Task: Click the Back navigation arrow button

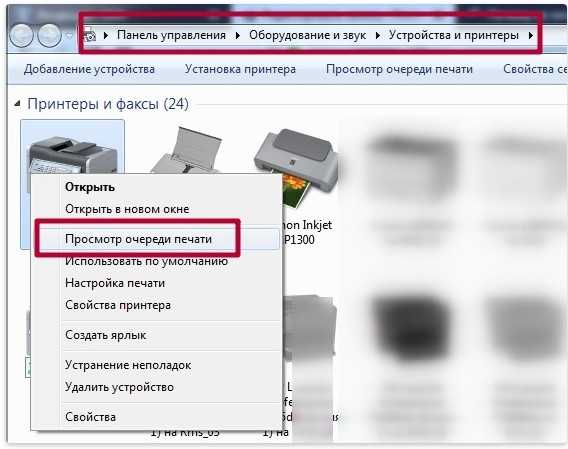Action: (x=21, y=35)
